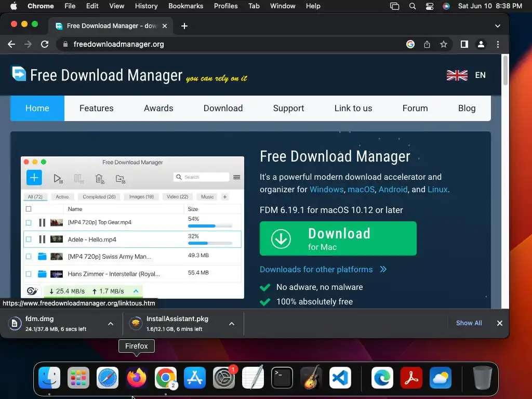532x399 pixels.
Task: Open the Awards navigation tab
Action: [158, 108]
